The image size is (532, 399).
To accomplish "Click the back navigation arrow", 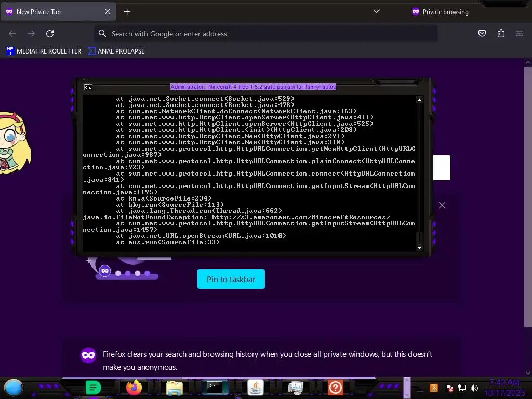I will click(x=12, y=34).
